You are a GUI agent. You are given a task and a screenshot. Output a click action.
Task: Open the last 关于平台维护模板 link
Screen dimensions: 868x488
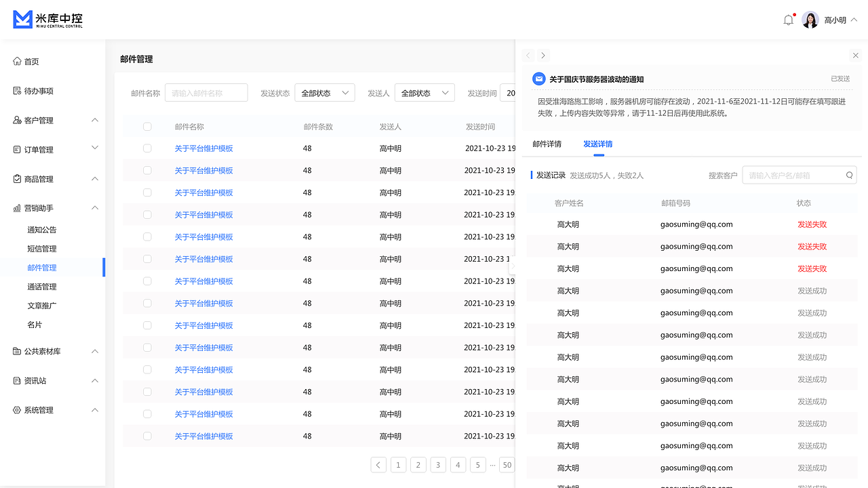pyautogui.click(x=203, y=436)
